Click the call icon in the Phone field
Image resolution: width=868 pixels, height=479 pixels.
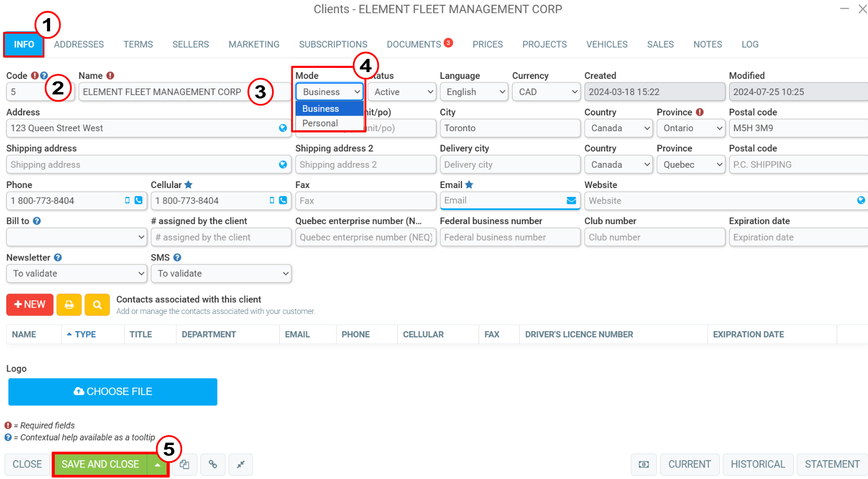[138, 201]
